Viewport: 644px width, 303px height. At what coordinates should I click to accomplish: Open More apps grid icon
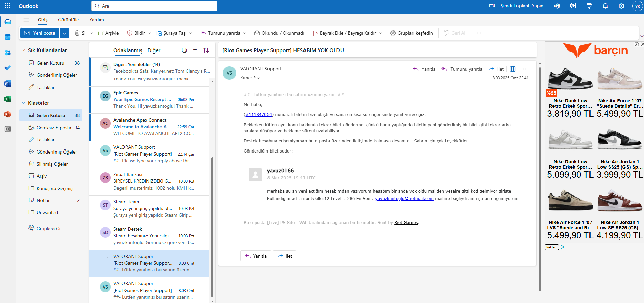(x=8, y=129)
